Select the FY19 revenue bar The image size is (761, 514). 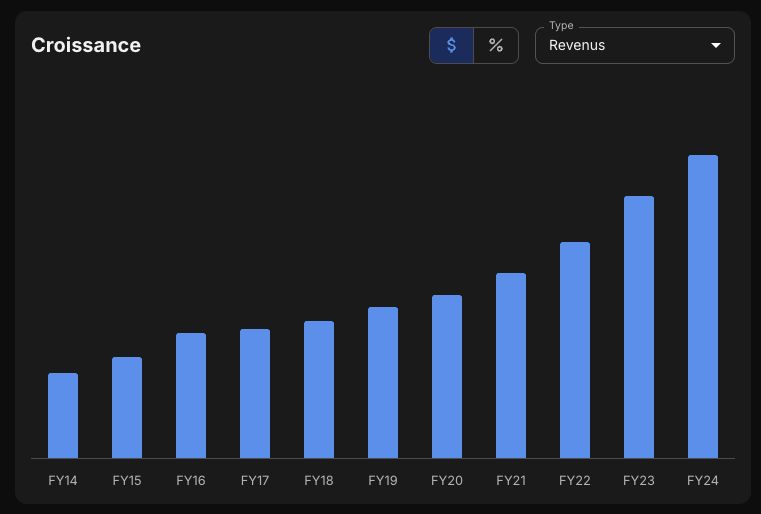tap(383, 382)
